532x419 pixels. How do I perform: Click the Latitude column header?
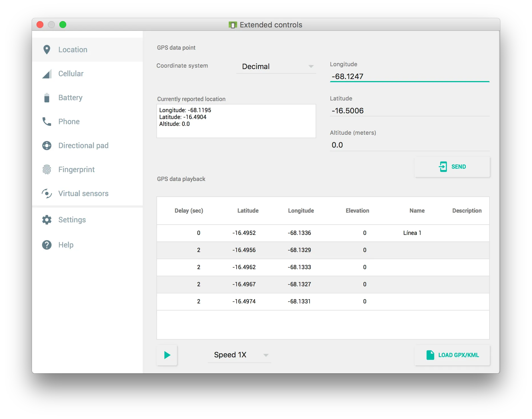(x=248, y=211)
